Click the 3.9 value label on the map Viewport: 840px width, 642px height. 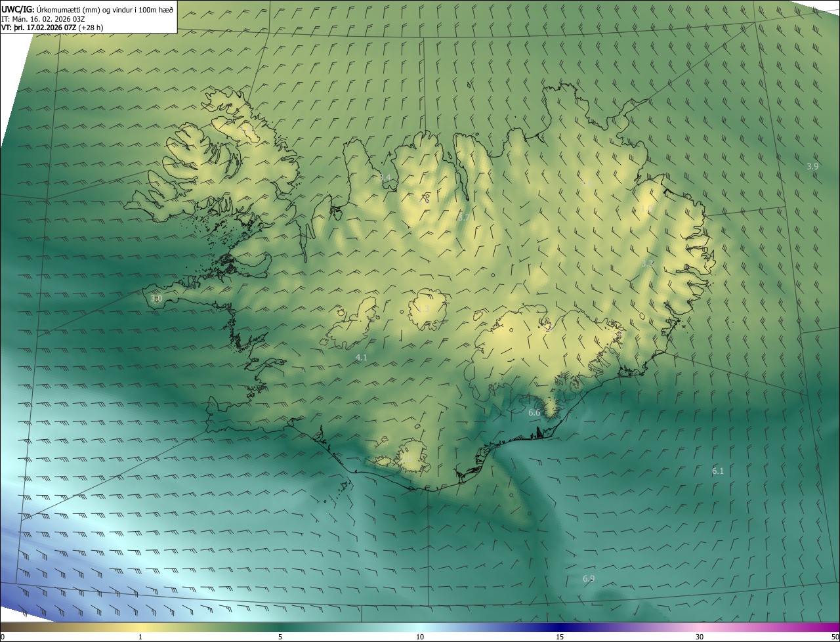[812, 167]
